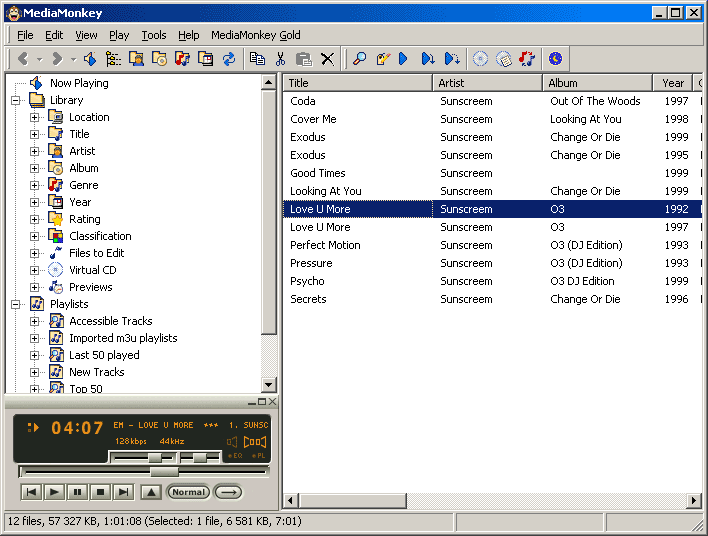Click the tree panel scroll down arrow

pos(269,385)
